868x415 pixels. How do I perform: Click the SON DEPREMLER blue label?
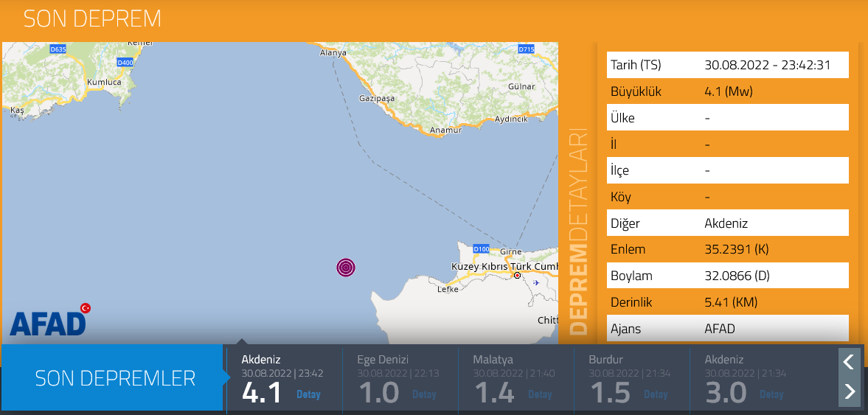[115, 378]
